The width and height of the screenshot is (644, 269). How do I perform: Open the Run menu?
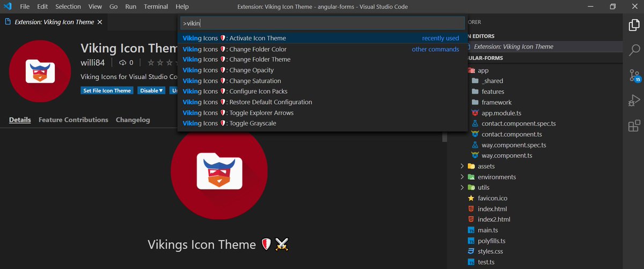click(130, 6)
